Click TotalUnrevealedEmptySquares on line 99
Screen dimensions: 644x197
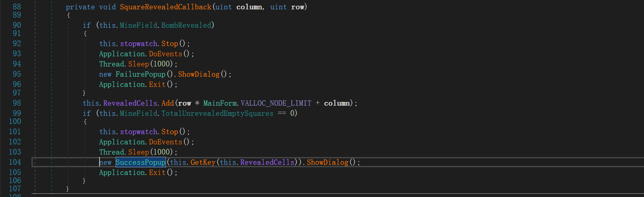point(217,113)
